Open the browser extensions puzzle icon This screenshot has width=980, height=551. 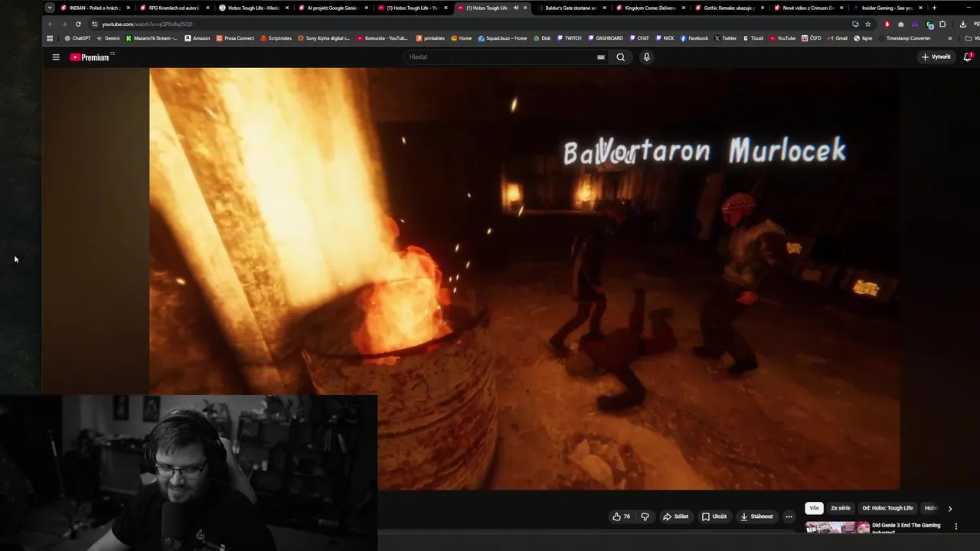click(x=942, y=24)
